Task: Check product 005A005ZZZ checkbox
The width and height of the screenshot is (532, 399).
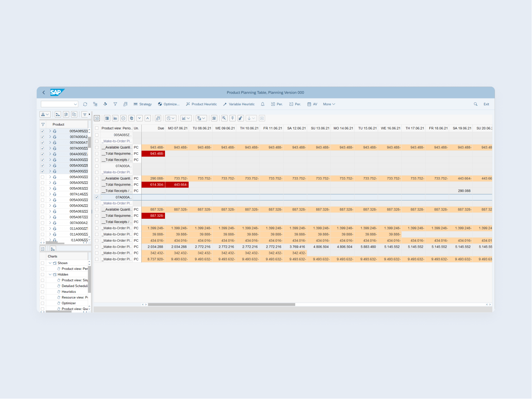Action: click(42, 183)
